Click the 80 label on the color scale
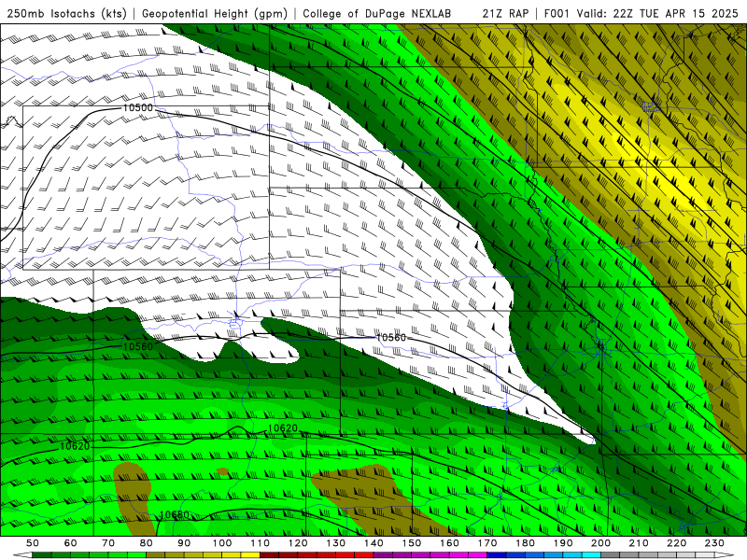Screen dimensions: 747x560 tap(147, 543)
